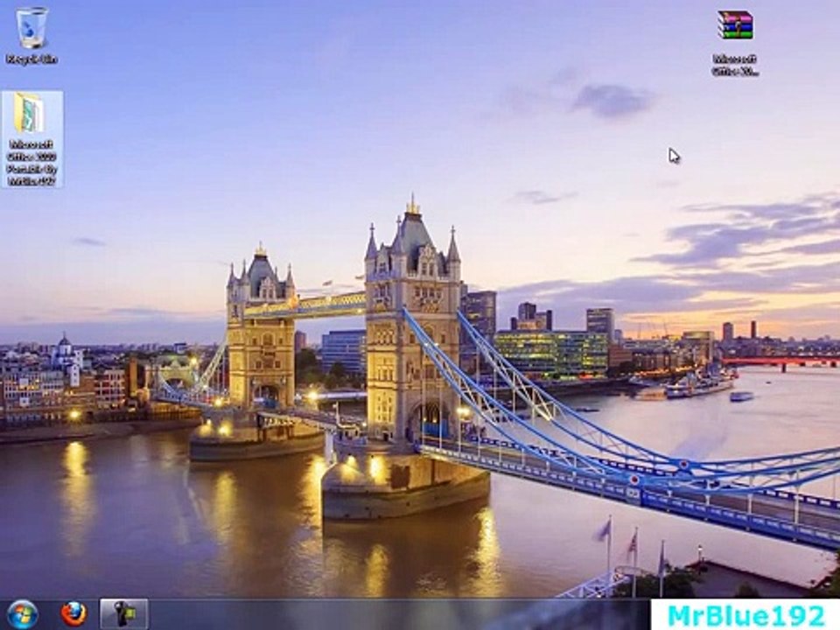This screenshot has height=630, width=840.
Task: Click the Camtasia recorder taskbar button
Action: pyautogui.click(x=123, y=614)
